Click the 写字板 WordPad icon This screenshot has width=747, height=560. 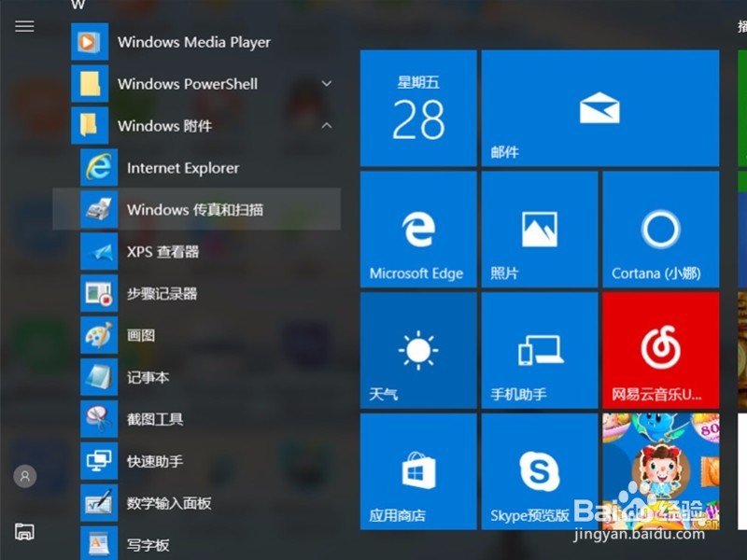coord(99,543)
